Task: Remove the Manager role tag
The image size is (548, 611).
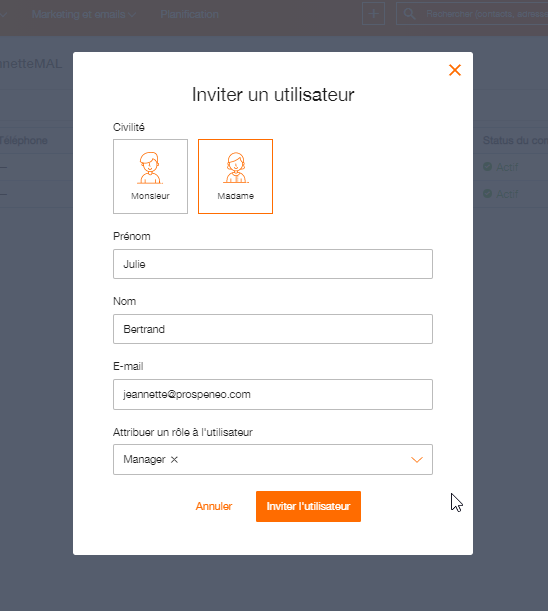Action: 174,460
